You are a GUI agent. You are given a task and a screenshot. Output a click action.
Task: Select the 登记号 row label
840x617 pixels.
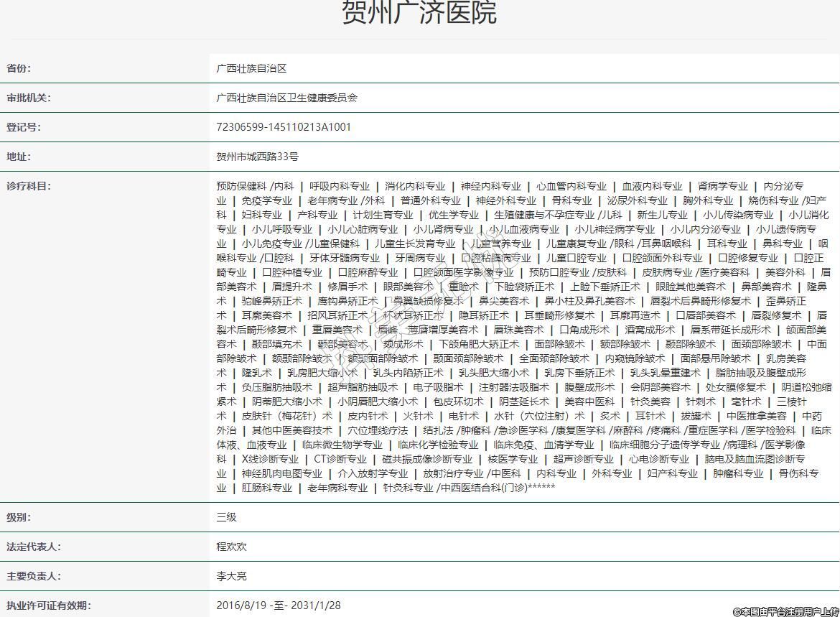tap(24, 127)
